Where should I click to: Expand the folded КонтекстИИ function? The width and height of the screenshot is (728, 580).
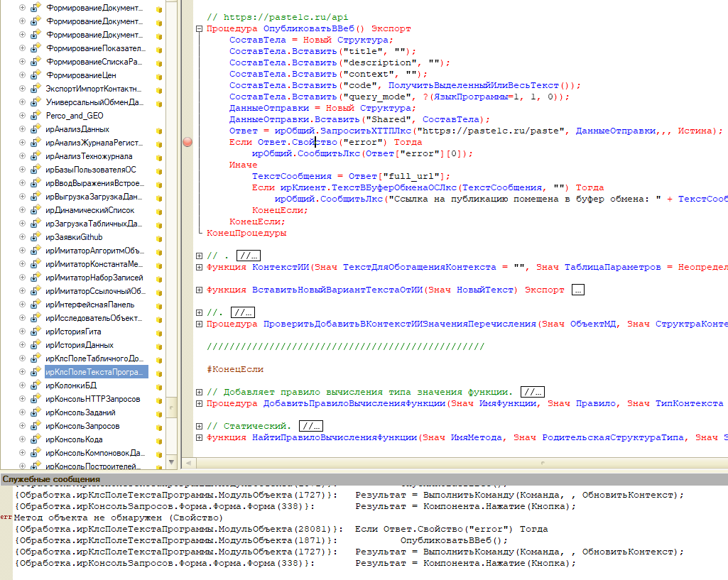(199, 267)
